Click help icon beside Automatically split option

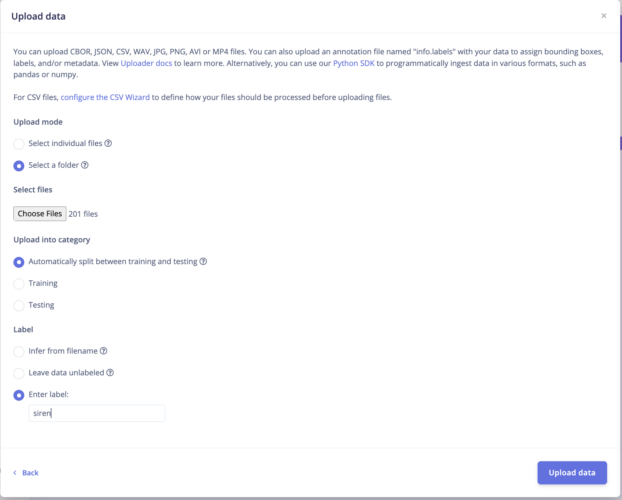[x=203, y=262]
